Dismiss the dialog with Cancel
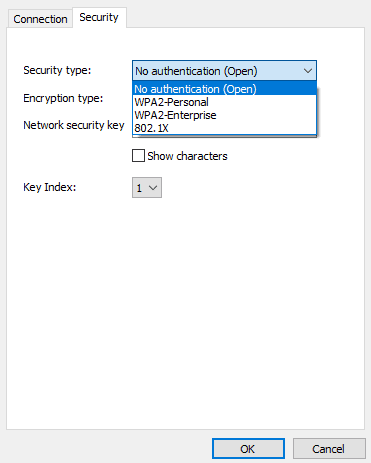 coord(329,449)
